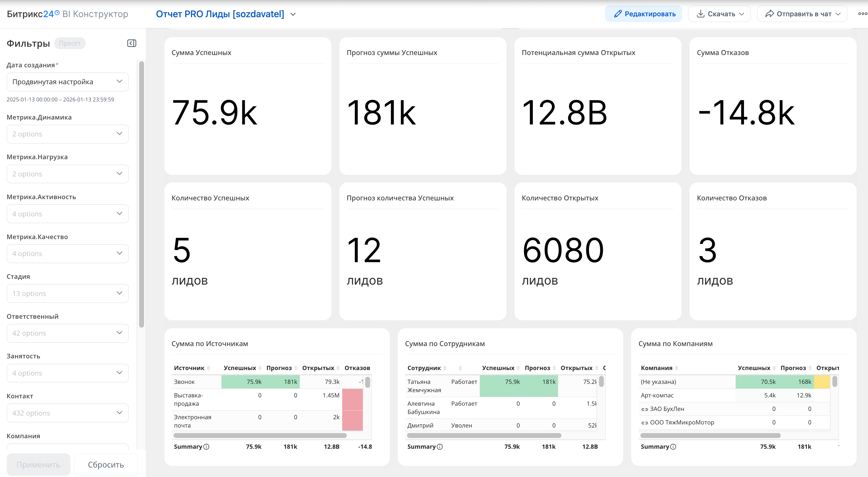Click the Summary info icon in Сумма по Сотрудникам
This screenshot has height=477, width=868.
[x=440, y=447]
